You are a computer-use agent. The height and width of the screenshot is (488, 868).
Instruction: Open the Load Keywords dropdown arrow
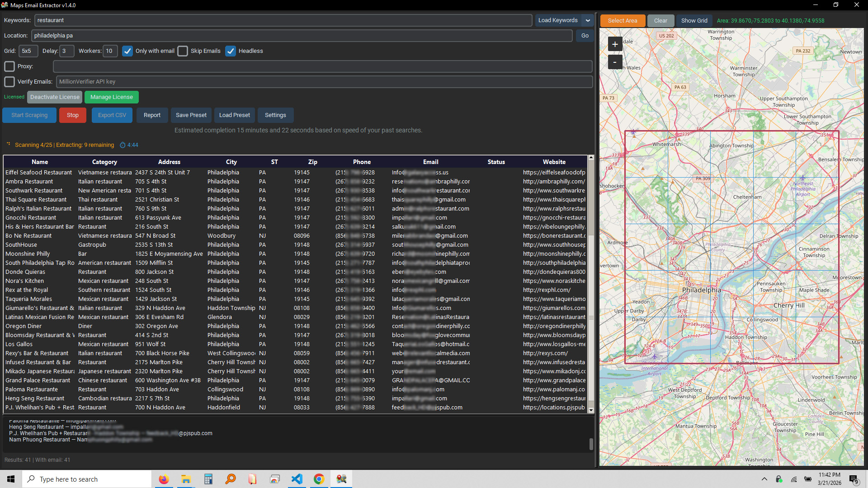tap(588, 20)
